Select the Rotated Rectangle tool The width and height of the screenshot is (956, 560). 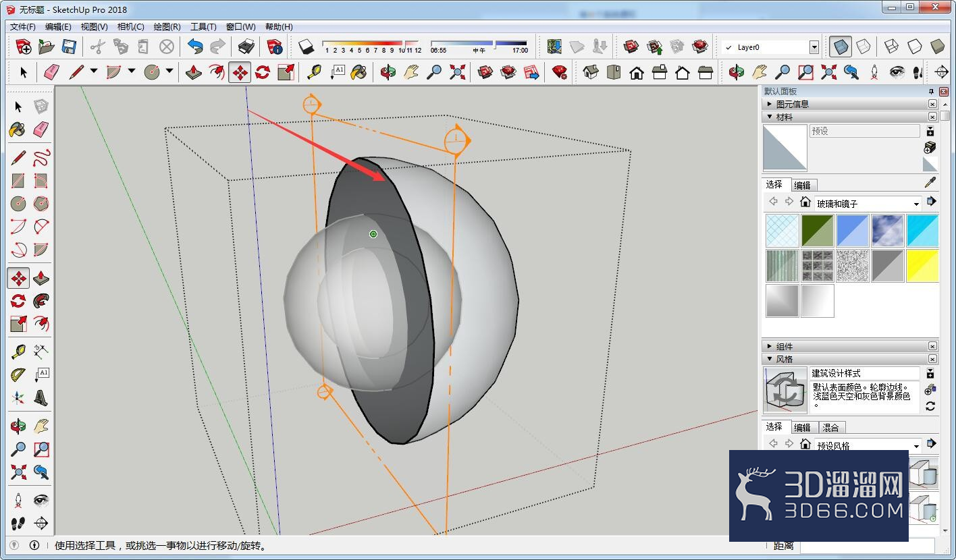[x=41, y=181]
